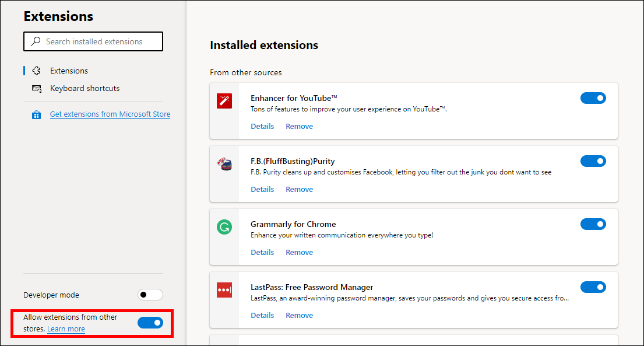Click the Extensions page heading
This screenshot has height=346, width=644.
coord(58,16)
